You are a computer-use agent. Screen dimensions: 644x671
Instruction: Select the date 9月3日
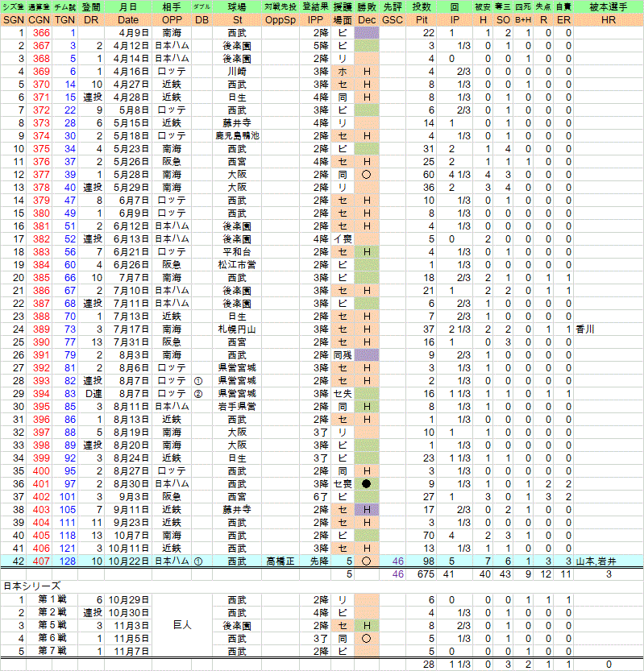click(x=134, y=497)
